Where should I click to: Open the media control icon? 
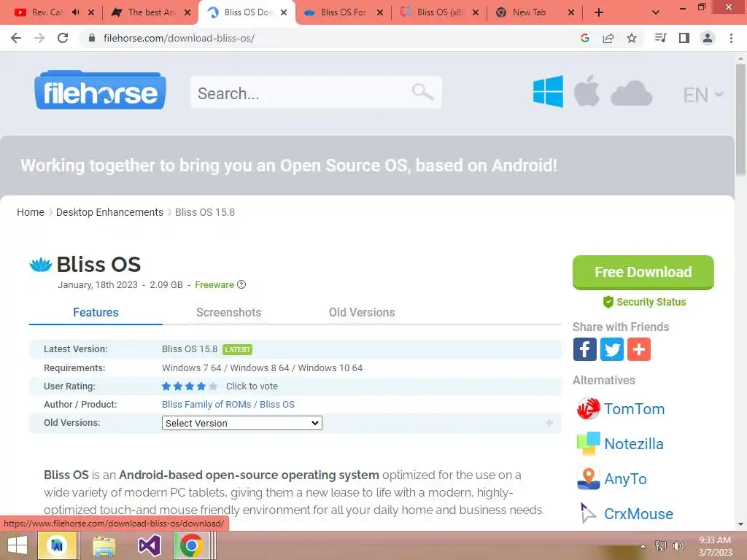[660, 38]
